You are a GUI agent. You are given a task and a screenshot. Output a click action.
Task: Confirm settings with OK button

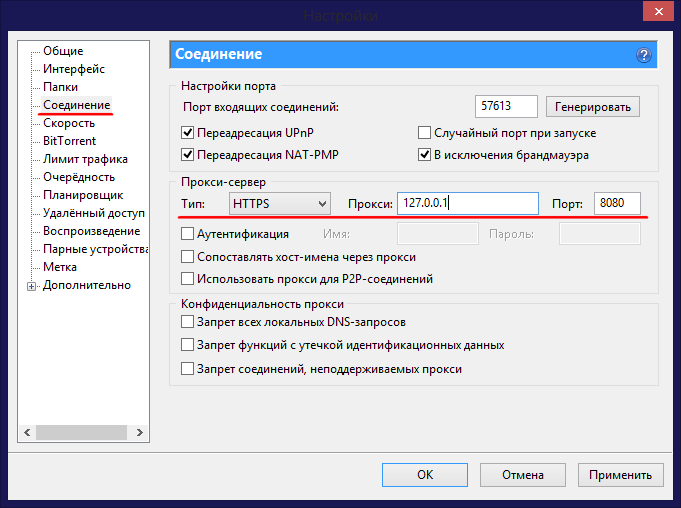[x=425, y=475]
